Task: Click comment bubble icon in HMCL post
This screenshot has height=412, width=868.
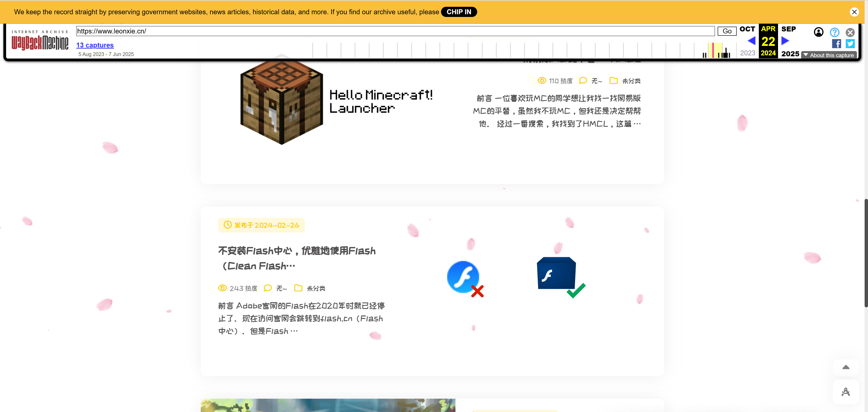Action: [x=583, y=80]
